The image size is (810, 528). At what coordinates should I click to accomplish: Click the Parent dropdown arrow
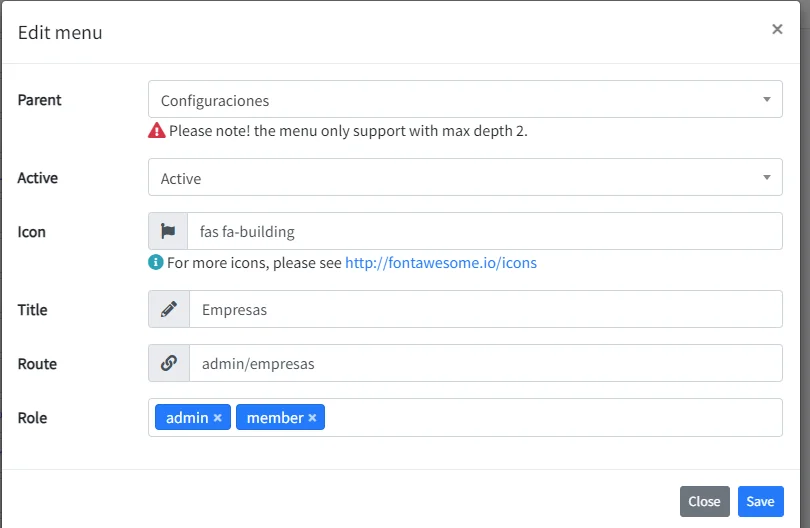[767, 99]
